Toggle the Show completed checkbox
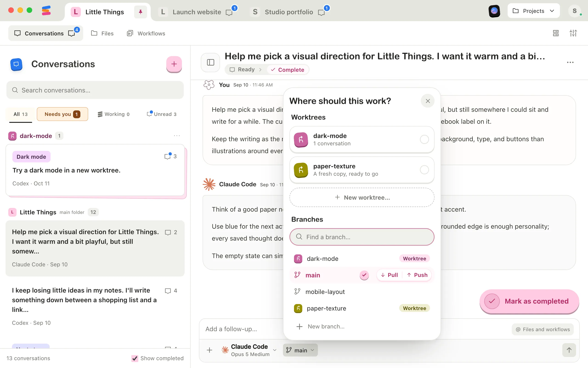The width and height of the screenshot is (588, 368). (x=135, y=358)
